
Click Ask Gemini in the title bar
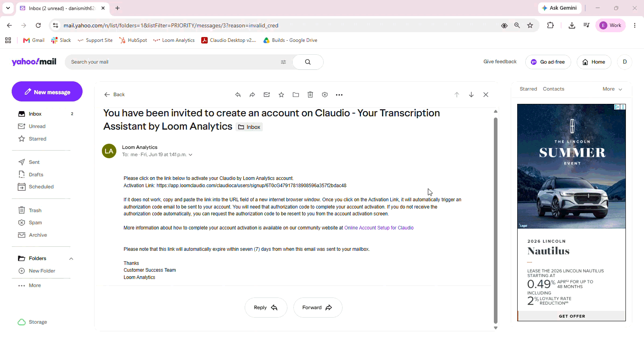point(559,8)
